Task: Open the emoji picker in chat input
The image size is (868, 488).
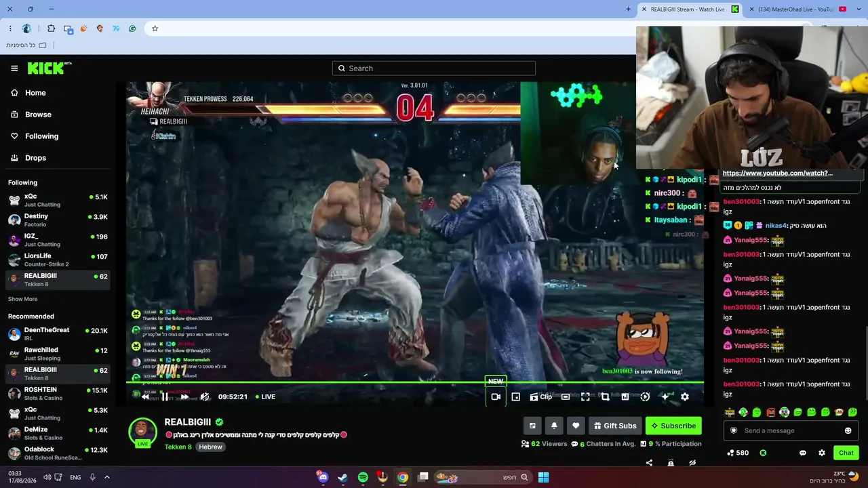Action: [x=848, y=430]
